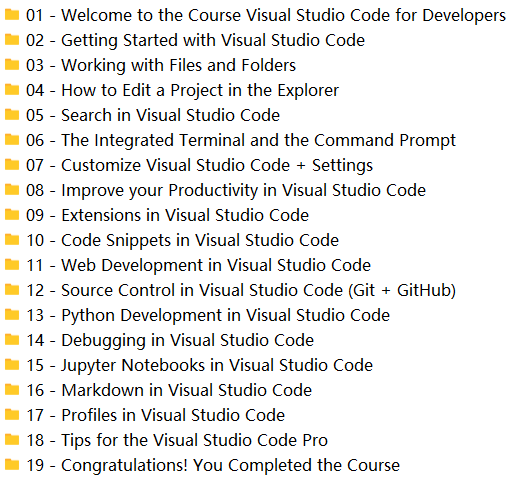Click the folder icon beside 14 - Debugging
The height and width of the screenshot is (500, 525).
[x=12, y=340]
